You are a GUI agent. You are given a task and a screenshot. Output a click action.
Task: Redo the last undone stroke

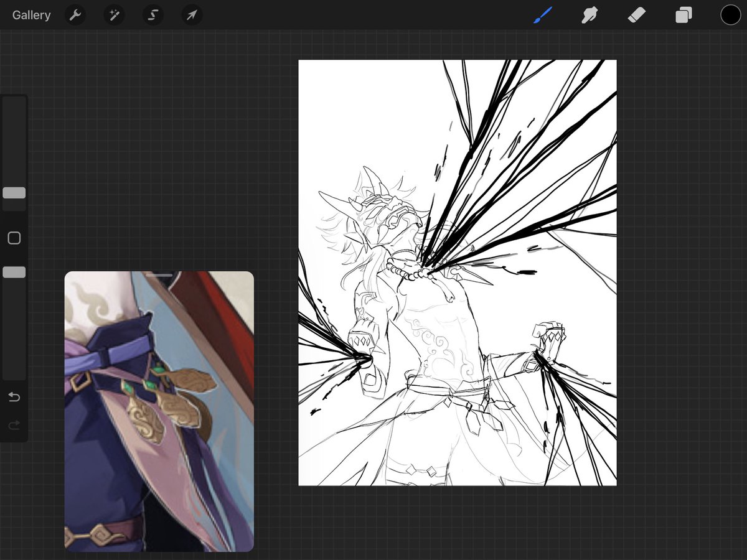pos(14,426)
